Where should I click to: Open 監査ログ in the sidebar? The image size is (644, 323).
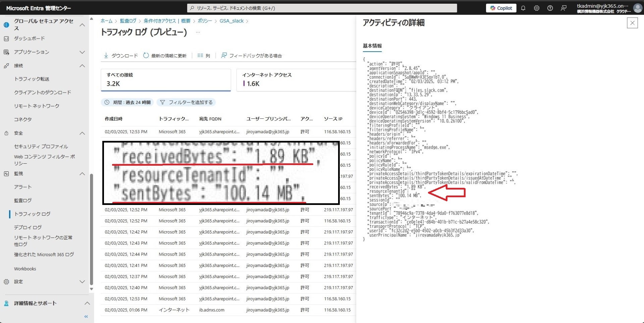click(23, 201)
